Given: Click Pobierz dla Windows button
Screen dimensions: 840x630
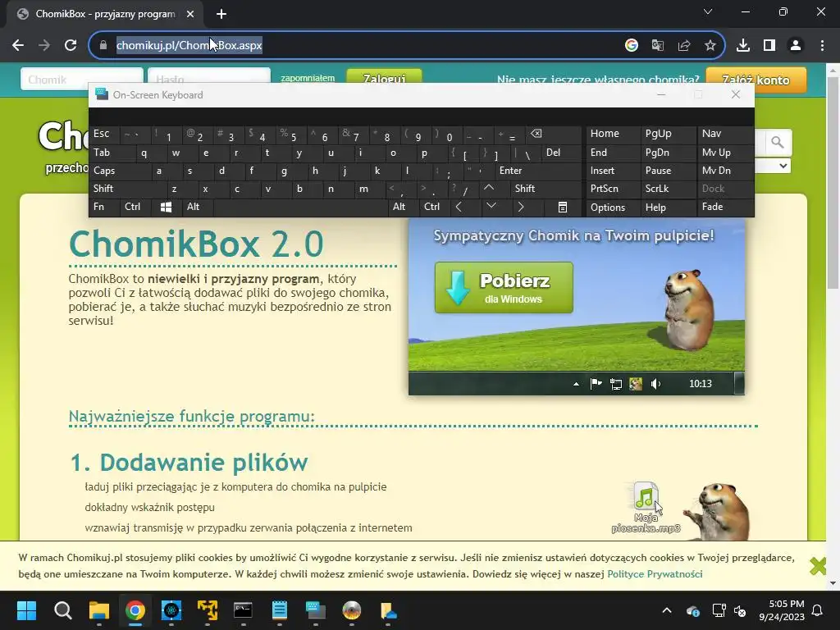Looking at the screenshot, I should point(504,288).
